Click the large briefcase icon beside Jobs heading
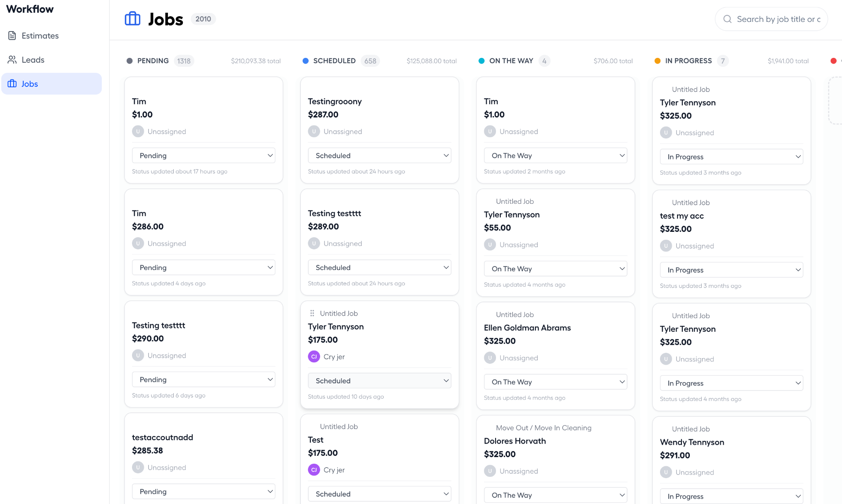This screenshot has width=842, height=504. pyautogui.click(x=132, y=19)
